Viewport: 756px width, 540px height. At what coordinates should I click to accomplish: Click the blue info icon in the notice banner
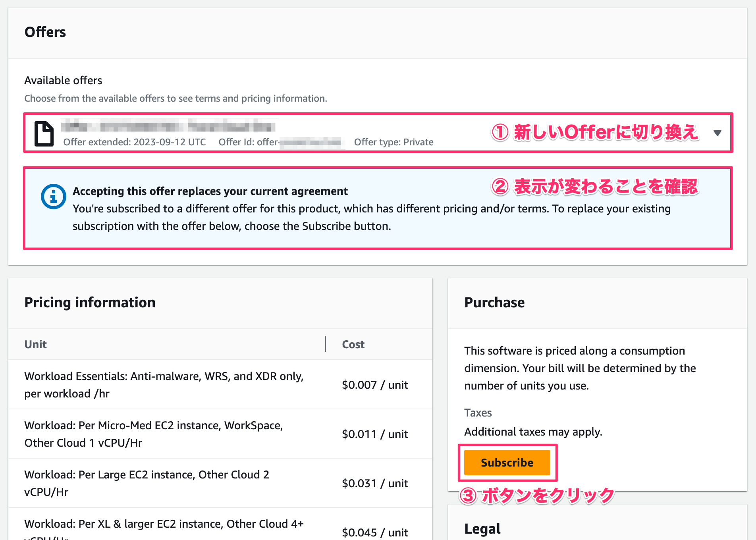point(53,196)
